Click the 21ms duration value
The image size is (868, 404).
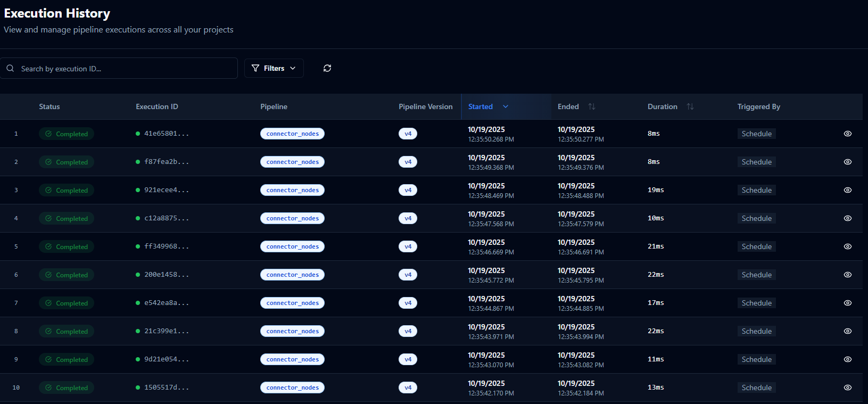[x=656, y=246]
